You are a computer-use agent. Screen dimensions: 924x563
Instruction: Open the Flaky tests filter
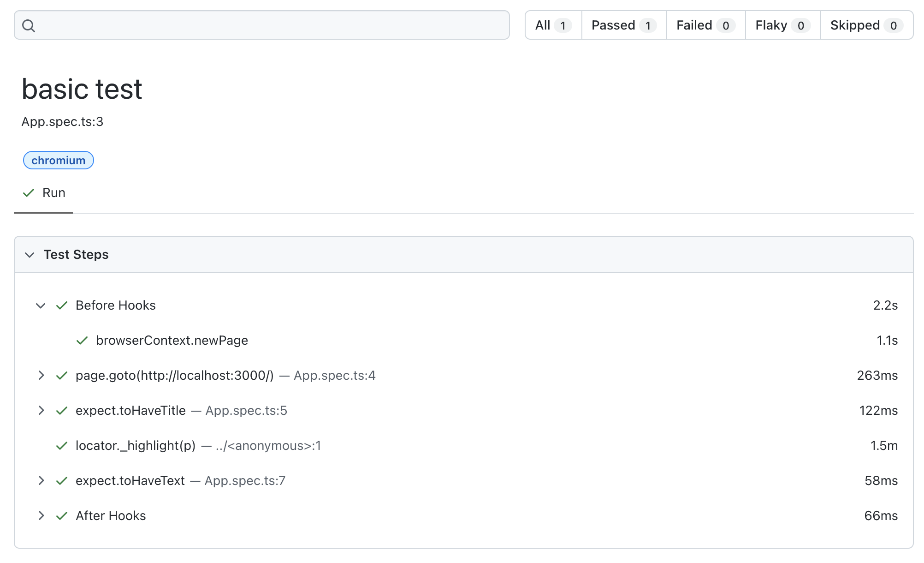782,25
